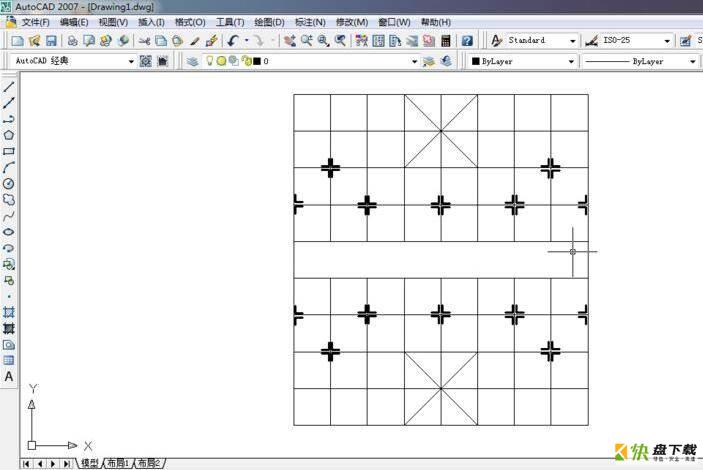Switch to the 布局2 layout tab

149,463
